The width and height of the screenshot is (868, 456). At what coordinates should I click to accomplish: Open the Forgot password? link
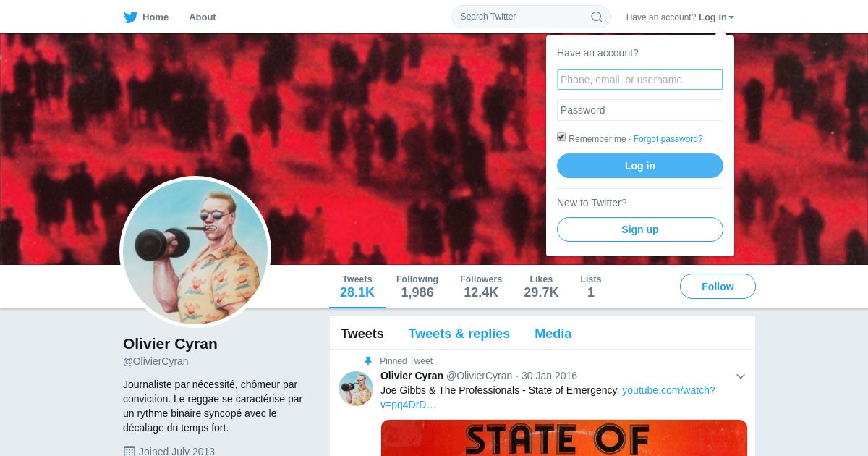click(x=668, y=139)
